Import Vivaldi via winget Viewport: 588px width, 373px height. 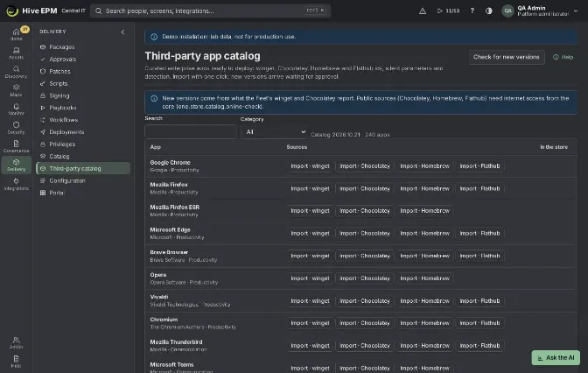[310, 301]
